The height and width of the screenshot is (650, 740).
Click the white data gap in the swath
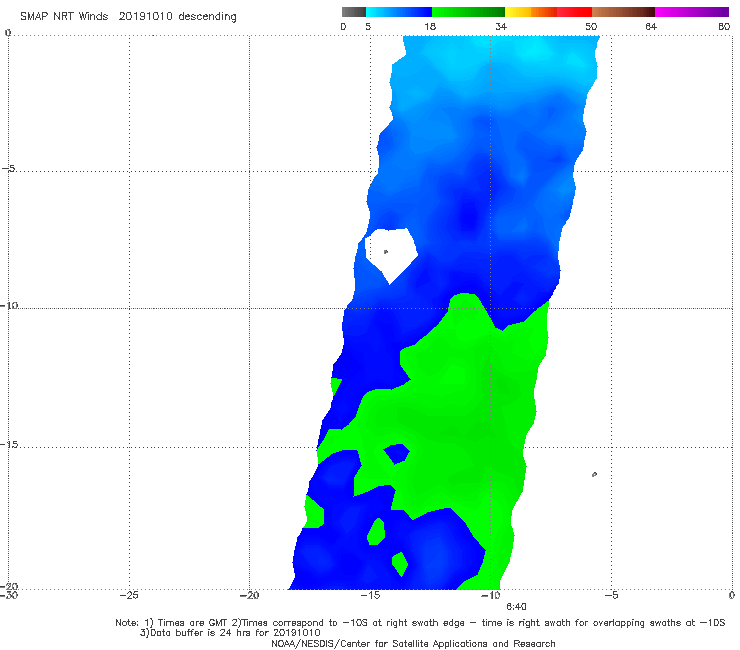[391, 255]
